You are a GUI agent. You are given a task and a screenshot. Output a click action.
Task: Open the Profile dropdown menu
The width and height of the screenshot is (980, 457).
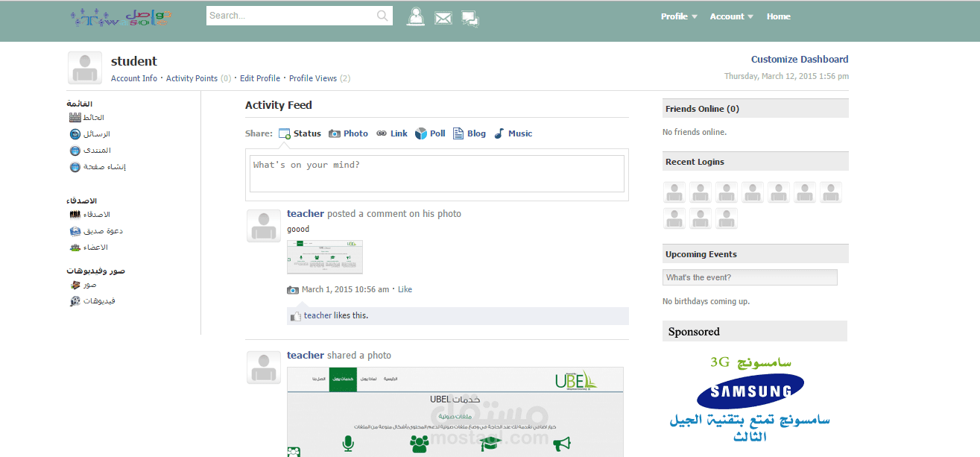679,16
